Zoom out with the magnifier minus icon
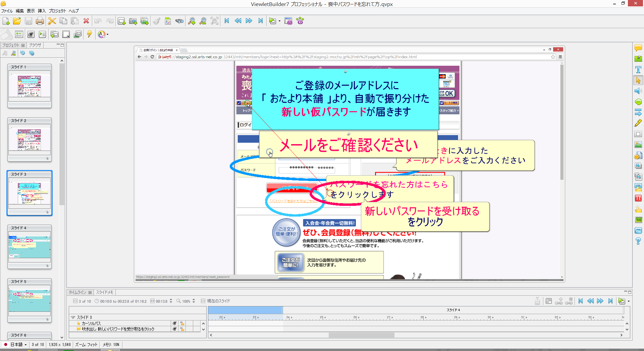This screenshot has height=351, width=644. pos(203,21)
